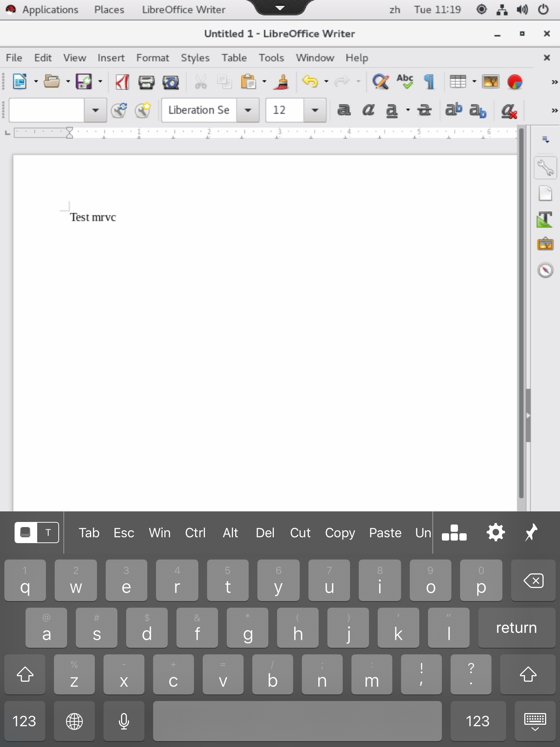The image size is (560, 747).
Task: Insert an image from toolbar
Action: click(x=490, y=82)
